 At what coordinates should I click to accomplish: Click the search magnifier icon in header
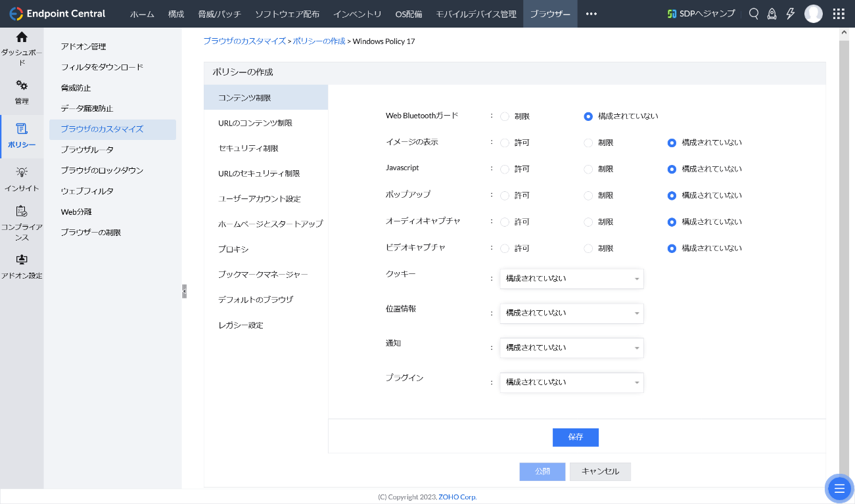click(x=754, y=14)
